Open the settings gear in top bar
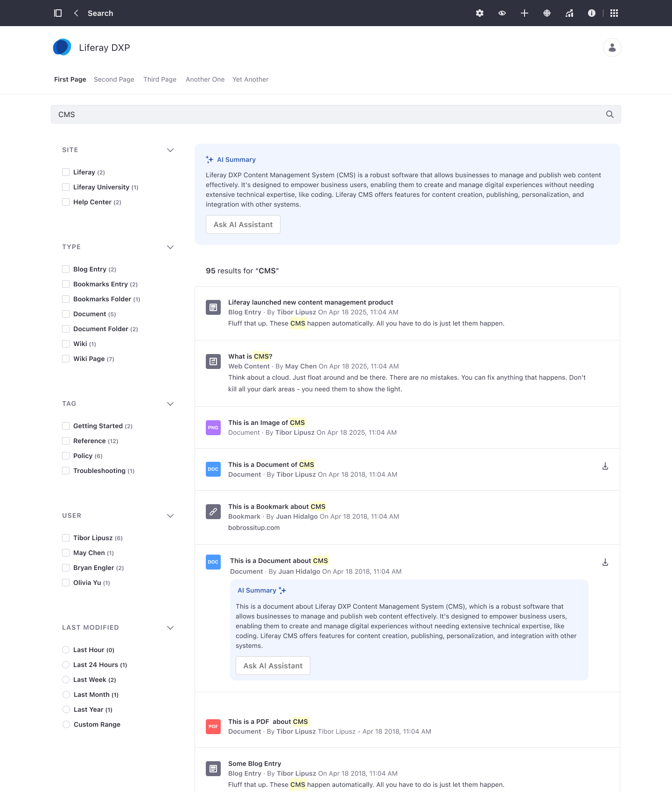This screenshot has height=792, width=672. point(479,13)
